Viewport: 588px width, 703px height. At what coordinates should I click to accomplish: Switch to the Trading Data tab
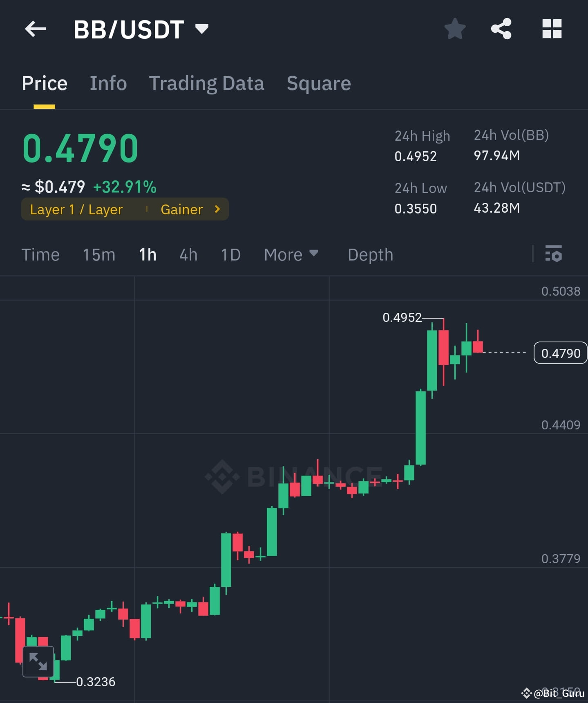click(207, 83)
